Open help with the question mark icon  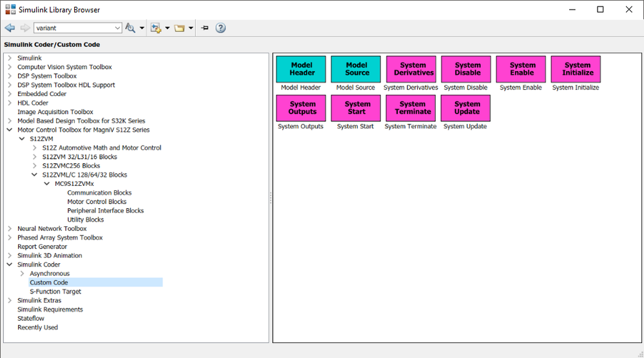(x=220, y=28)
